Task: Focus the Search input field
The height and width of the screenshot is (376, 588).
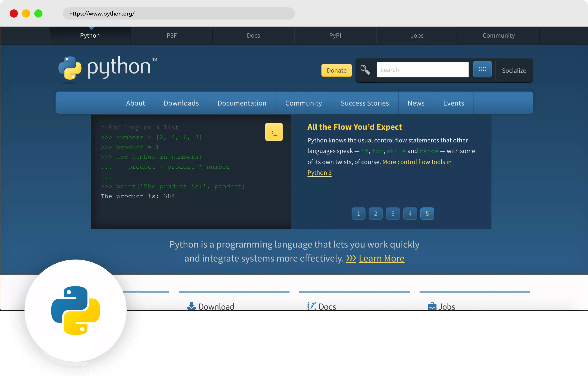Action: 423,70
